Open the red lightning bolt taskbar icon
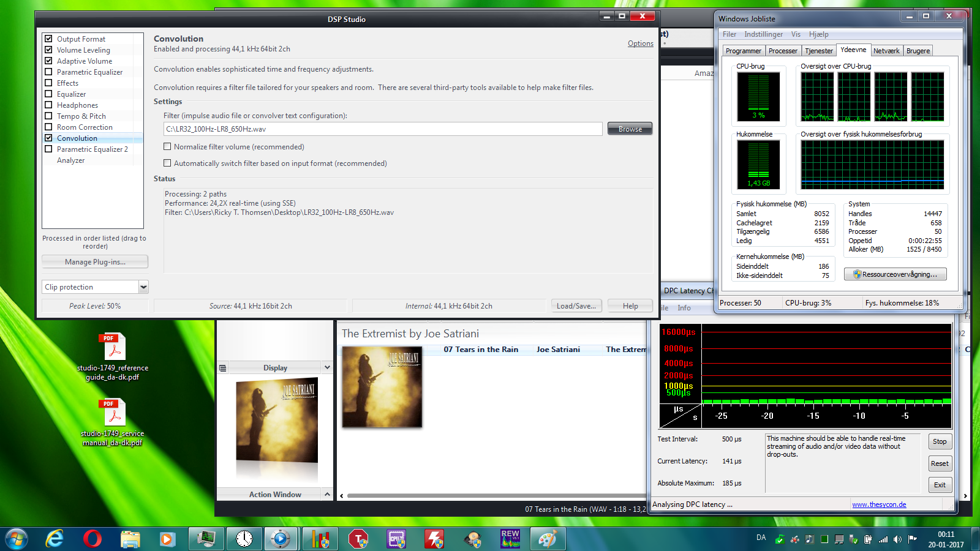The image size is (980, 551). (x=434, y=539)
